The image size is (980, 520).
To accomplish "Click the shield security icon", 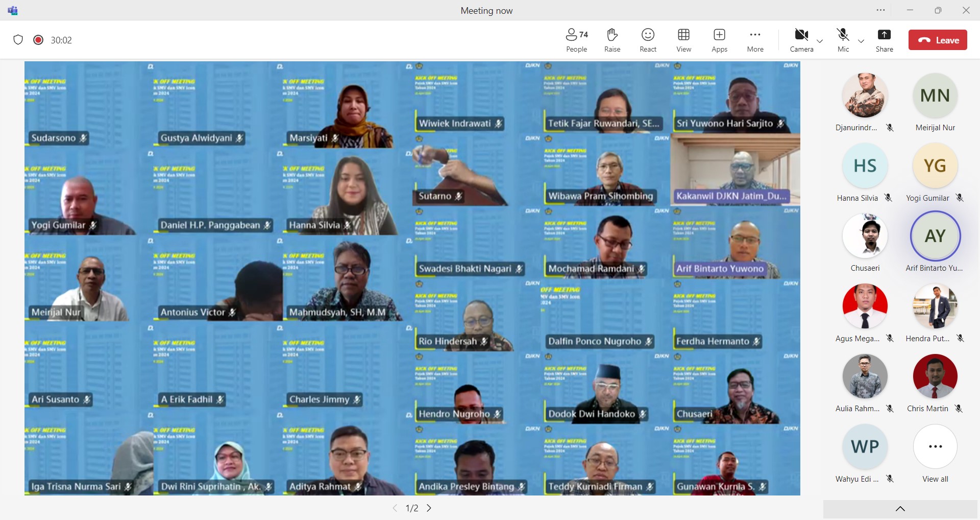I will tap(18, 40).
